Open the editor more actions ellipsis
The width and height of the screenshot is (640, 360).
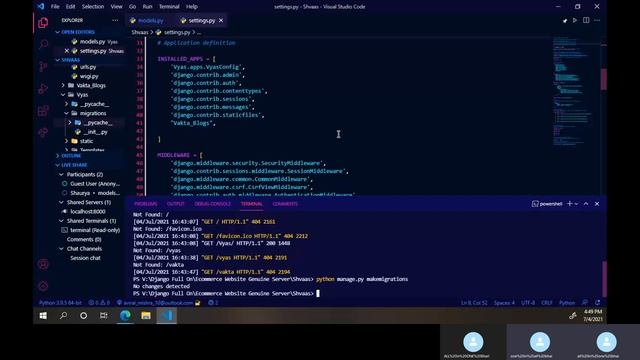pos(597,20)
